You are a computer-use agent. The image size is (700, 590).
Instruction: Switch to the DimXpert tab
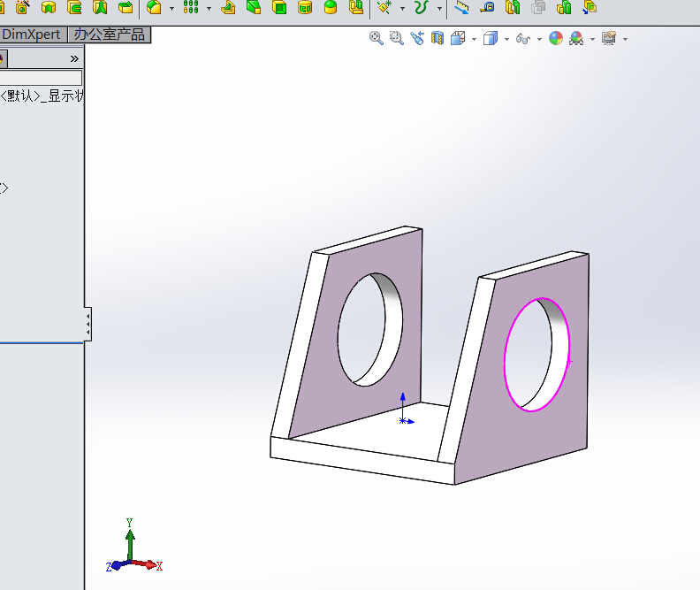[31, 34]
